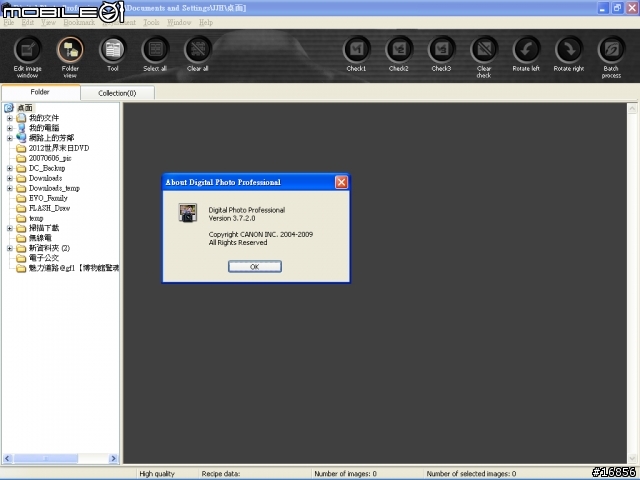640x480 pixels.
Task: Switch to the Collection(0) tab
Action: pos(118,93)
